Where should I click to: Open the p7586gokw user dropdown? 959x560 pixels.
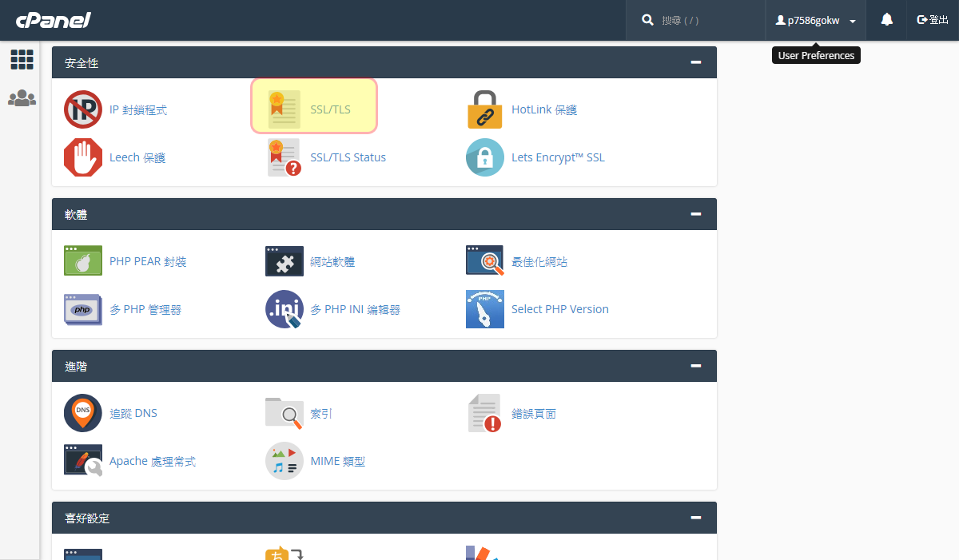(815, 21)
